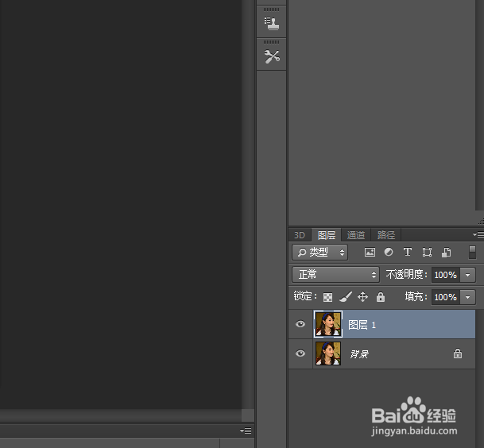Hide 背景 layer with its eye icon
This screenshot has height=448, width=484.
(300, 353)
